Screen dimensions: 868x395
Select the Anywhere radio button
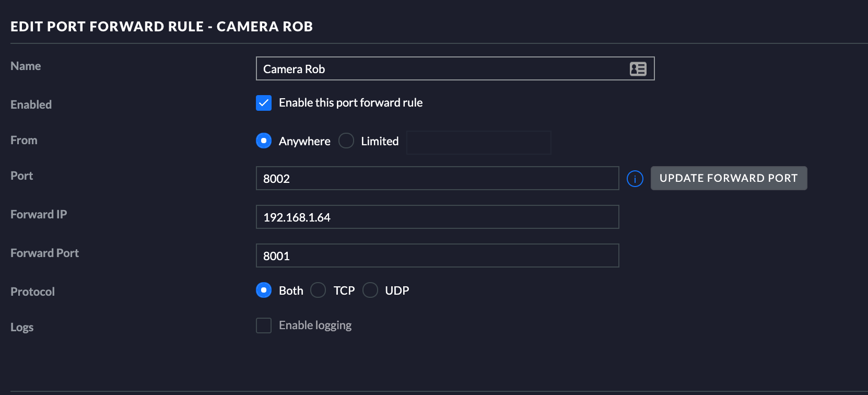264,141
